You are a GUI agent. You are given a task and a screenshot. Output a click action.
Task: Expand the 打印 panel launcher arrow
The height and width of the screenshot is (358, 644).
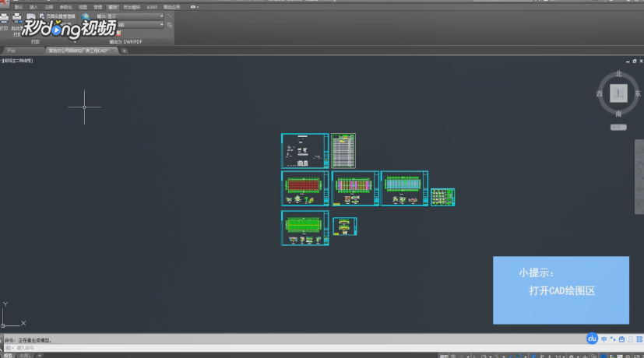pos(75,42)
